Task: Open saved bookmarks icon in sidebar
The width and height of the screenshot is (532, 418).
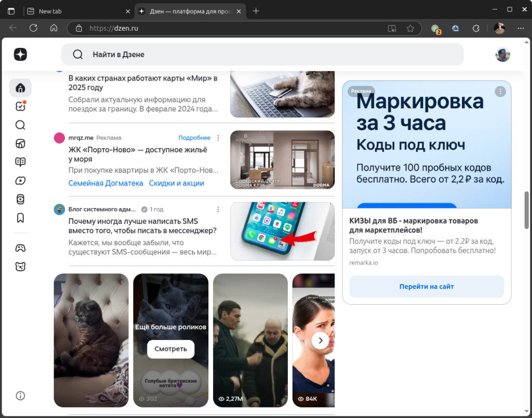Action: coord(20,218)
